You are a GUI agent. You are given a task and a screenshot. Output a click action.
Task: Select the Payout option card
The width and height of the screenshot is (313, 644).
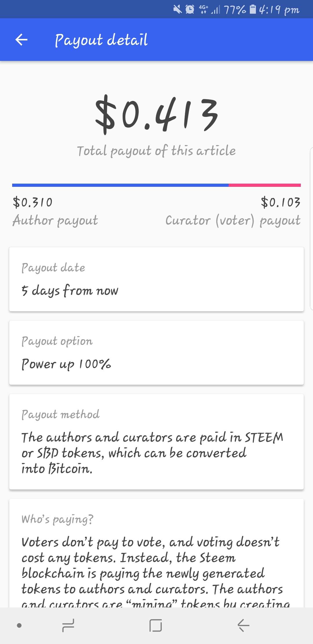coord(156,352)
